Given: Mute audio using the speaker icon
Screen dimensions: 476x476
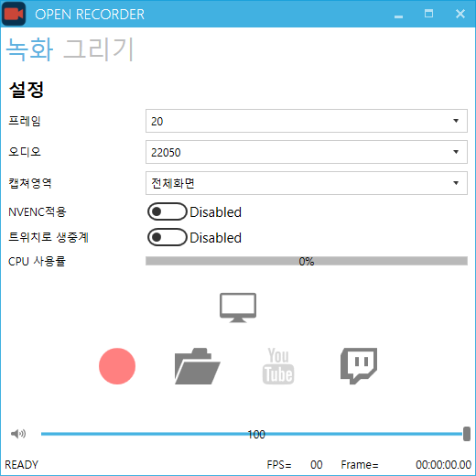Looking at the screenshot, I should [18, 434].
